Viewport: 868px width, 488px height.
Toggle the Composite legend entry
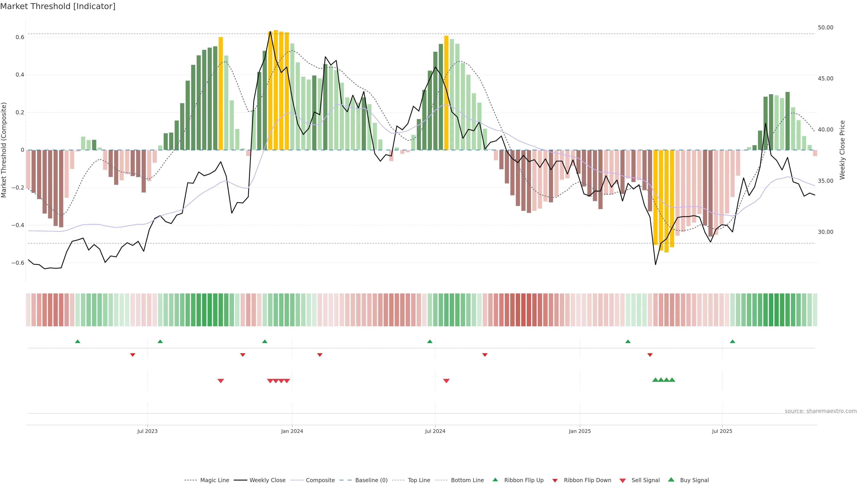coord(320,480)
